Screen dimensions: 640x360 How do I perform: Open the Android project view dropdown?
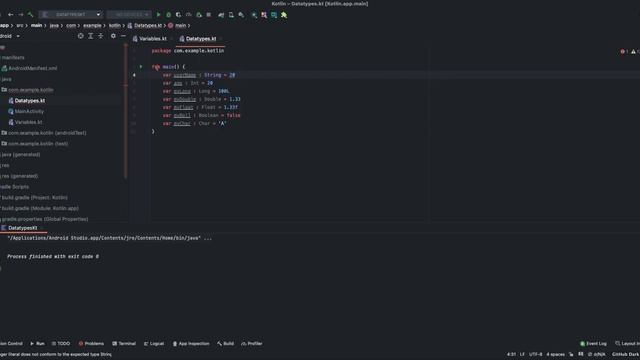[10, 36]
